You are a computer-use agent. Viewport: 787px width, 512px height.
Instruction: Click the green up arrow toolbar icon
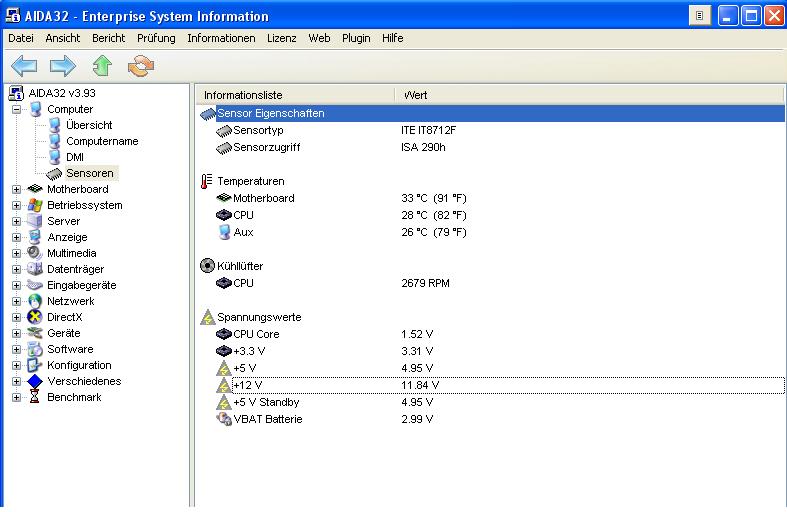102,66
